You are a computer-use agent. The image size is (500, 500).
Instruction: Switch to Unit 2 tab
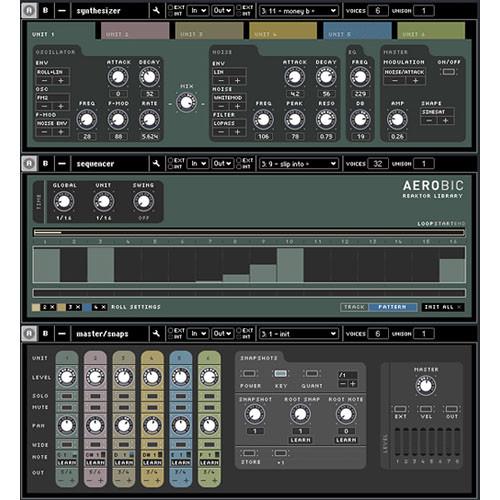pyautogui.click(x=135, y=31)
